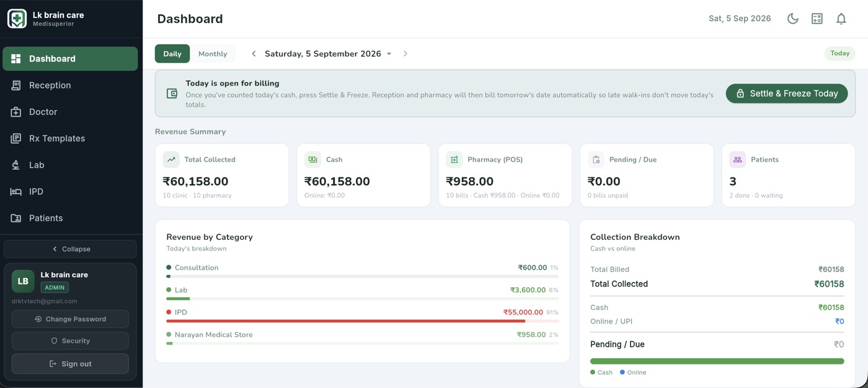Open Patients in the sidebar
868x388 pixels.
70,218
